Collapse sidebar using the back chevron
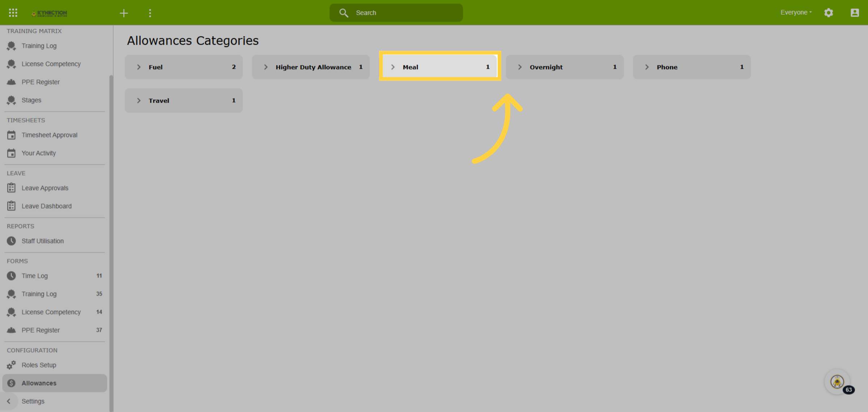Image resolution: width=868 pixels, height=412 pixels. [x=9, y=401]
